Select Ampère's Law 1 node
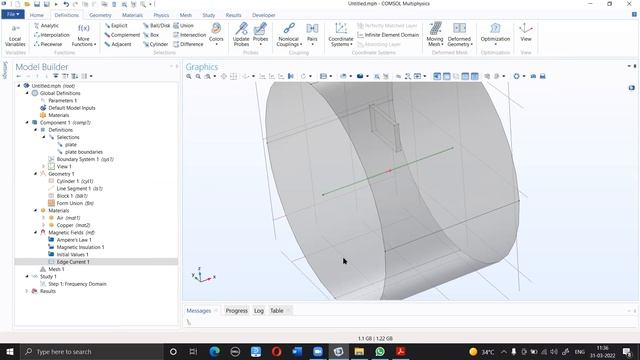The height and width of the screenshot is (360, 640). point(74,240)
